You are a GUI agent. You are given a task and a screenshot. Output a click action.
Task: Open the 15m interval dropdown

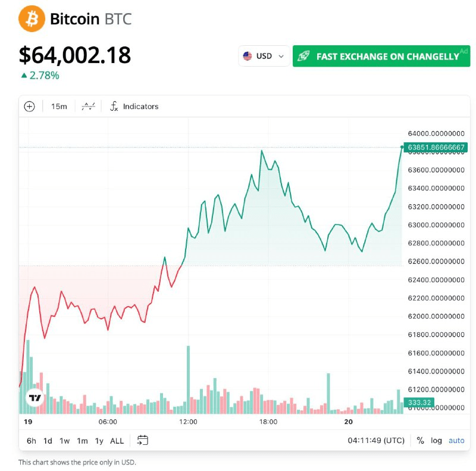click(x=59, y=107)
